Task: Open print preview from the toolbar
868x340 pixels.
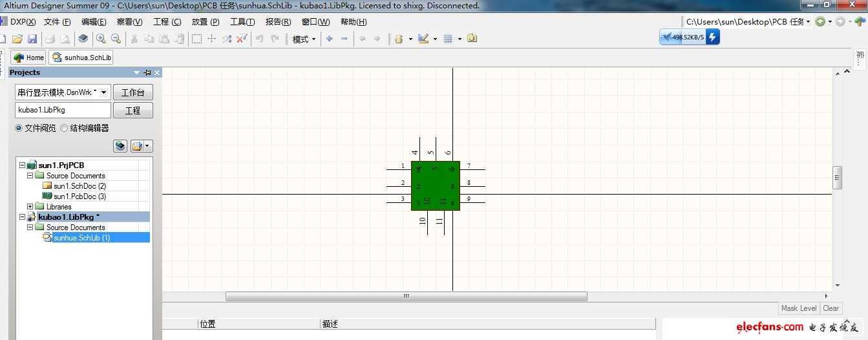Action: click(65, 39)
